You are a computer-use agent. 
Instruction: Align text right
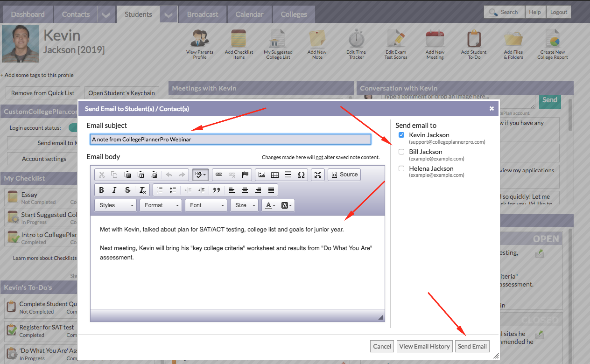click(258, 190)
